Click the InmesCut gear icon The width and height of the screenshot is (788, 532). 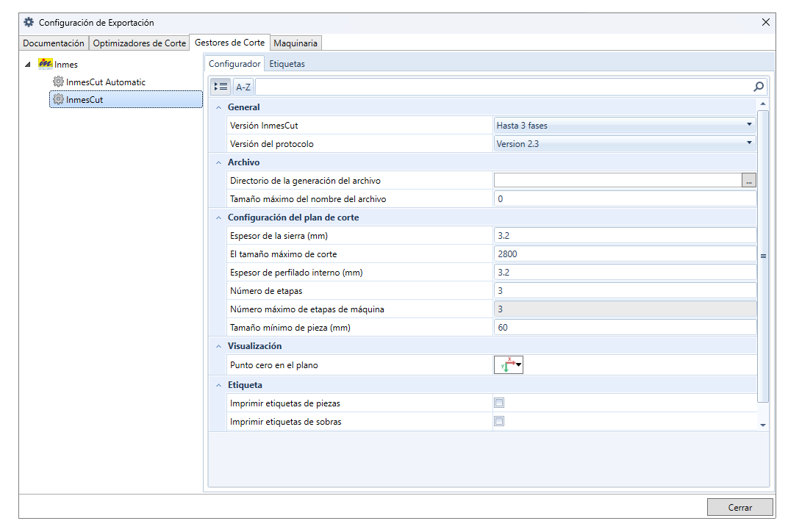(x=58, y=99)
